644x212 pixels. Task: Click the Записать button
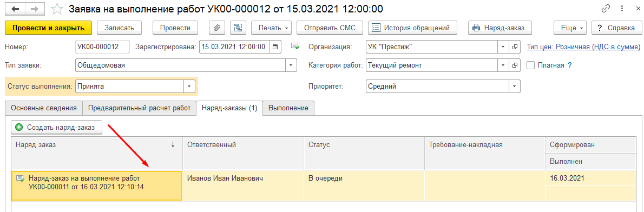pos(120,28)
